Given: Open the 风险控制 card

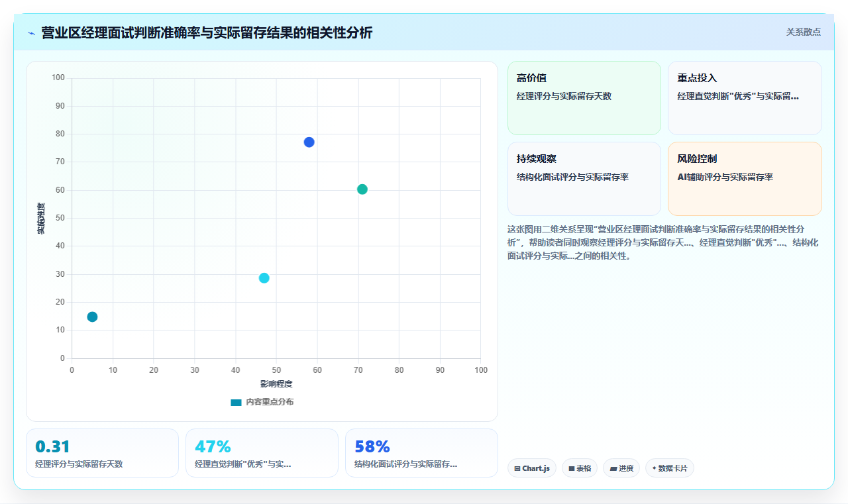Looking at the screenshot, I should 745,179.
